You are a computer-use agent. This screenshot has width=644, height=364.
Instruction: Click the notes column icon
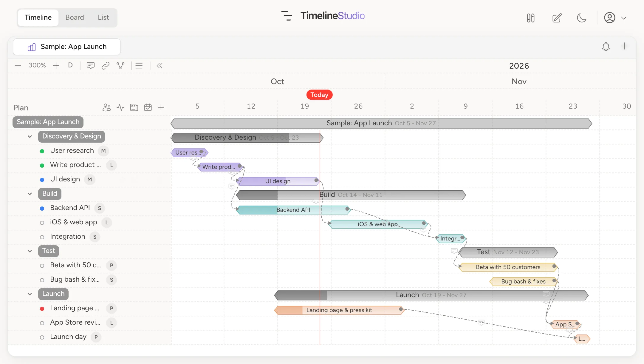click(x=134, y=107)
